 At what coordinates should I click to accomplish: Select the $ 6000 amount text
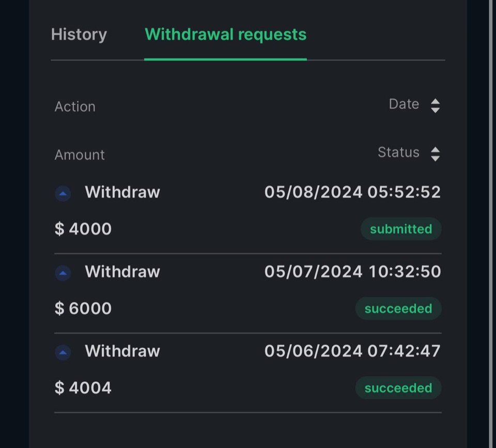pyautogui.click(x=83, y=308)
